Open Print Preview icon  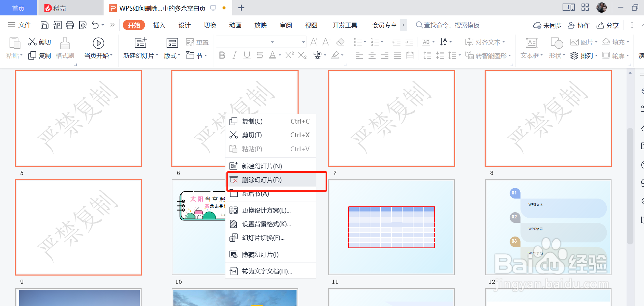coord(83,25)
